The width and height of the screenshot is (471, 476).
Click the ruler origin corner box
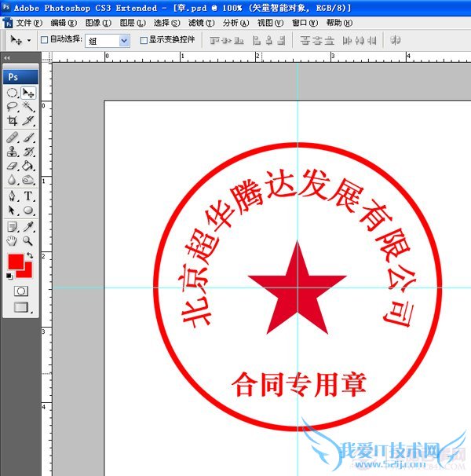pyautogui.click(x=47, y=57)
